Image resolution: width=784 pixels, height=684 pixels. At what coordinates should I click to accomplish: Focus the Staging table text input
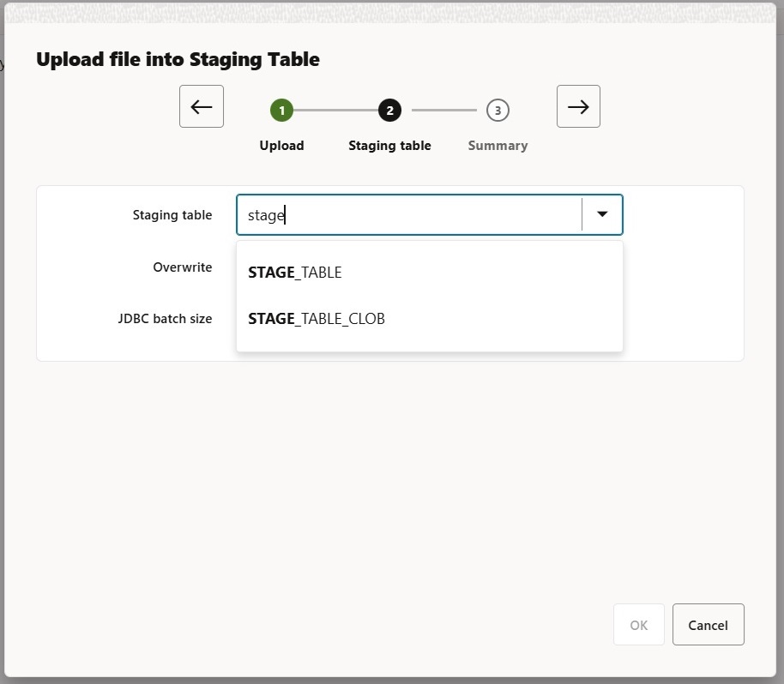pyautogui.click(x=409, y=215)
